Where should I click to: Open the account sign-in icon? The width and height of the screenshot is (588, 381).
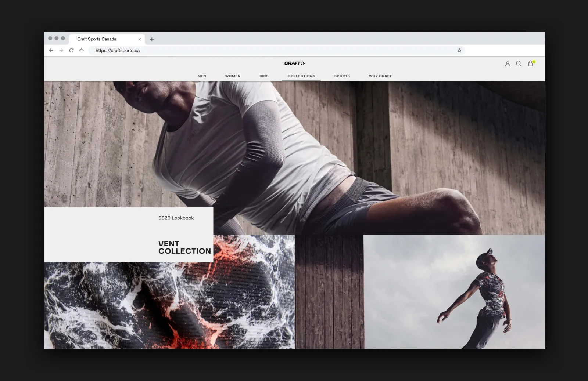(508, 63)
